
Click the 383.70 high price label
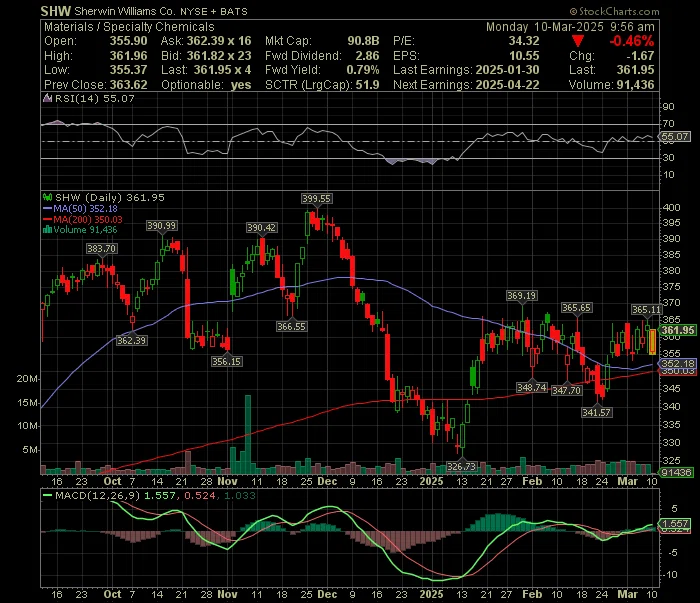[x=102, y=249]
